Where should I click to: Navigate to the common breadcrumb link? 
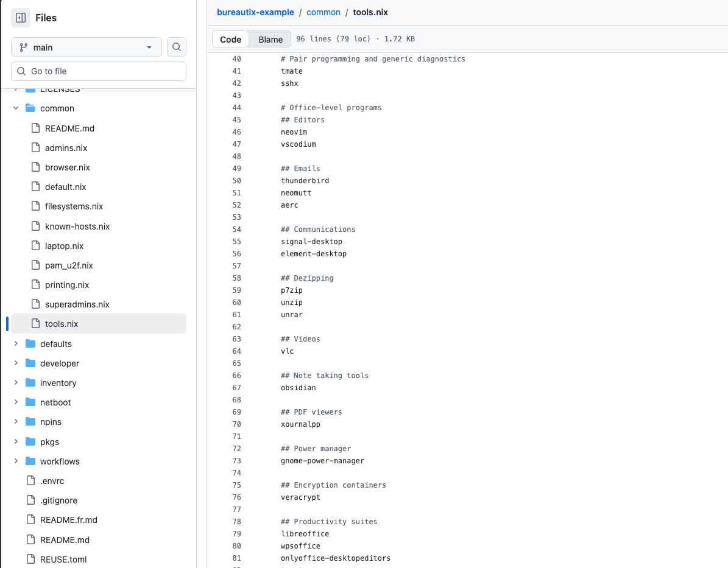(323, 12)
